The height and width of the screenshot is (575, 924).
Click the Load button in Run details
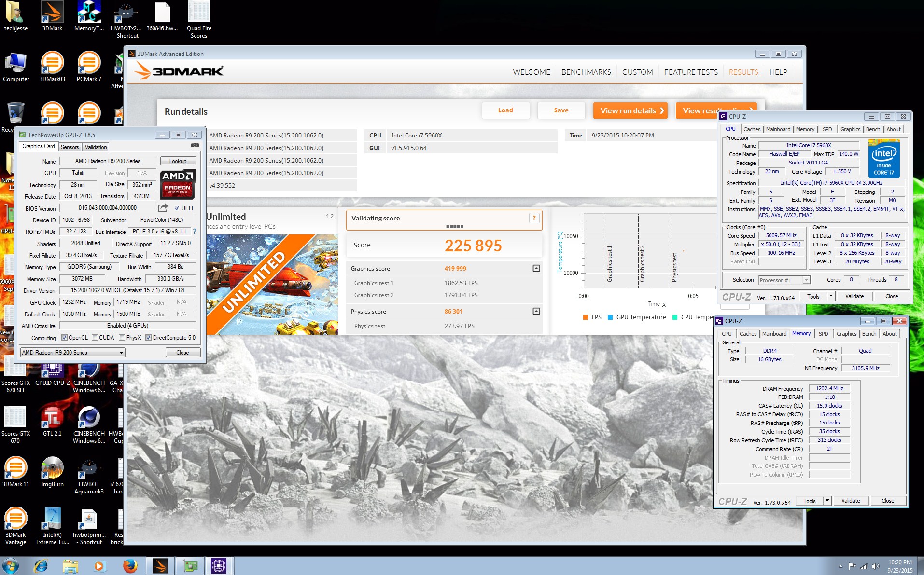click(x=505, y=110)
